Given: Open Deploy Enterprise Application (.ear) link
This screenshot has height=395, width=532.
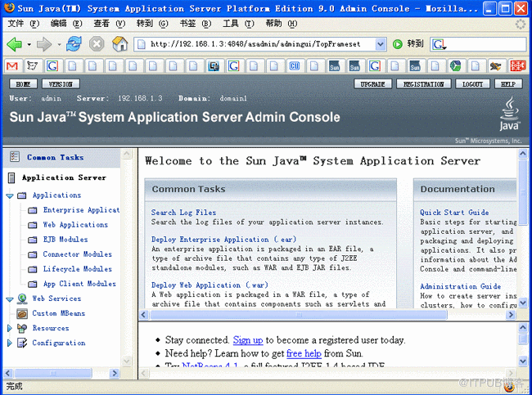Looking at the screenshot, I should pyautogui.click(x=223, y=240).
